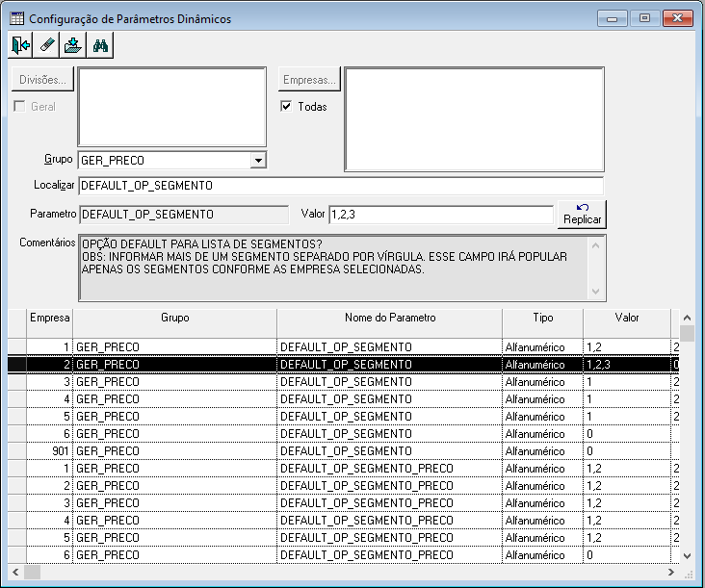This screenshot has height=588, width=705.
Task: Click the grid vertical scrollbar thumb
Action: click(687, 333)
